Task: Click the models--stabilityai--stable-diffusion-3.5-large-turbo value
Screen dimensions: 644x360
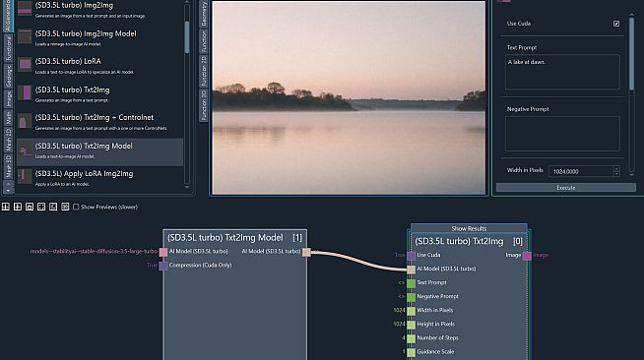Action: tap(94, 252)
